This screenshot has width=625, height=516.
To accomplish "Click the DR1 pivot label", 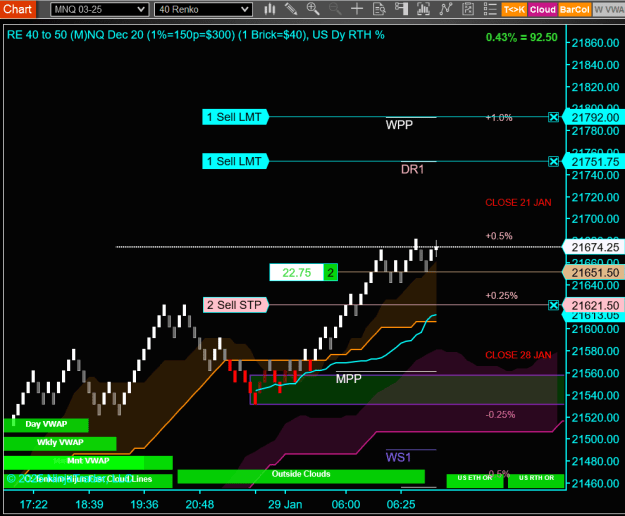I will [x=412, y=170].
